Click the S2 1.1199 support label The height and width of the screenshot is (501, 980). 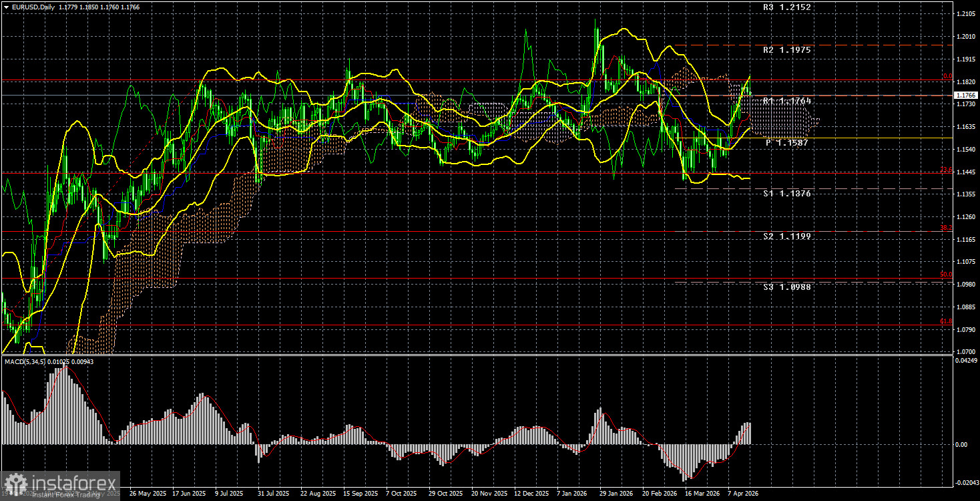pos(786,236)
